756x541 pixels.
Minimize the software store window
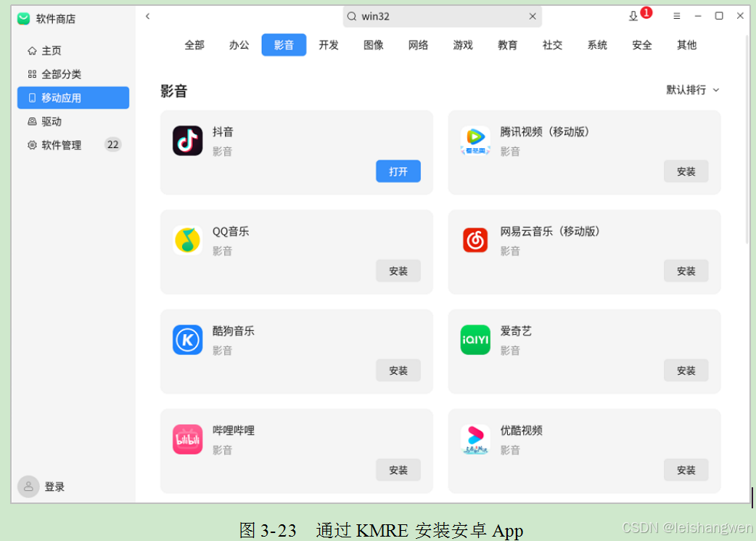coord(698,16)
